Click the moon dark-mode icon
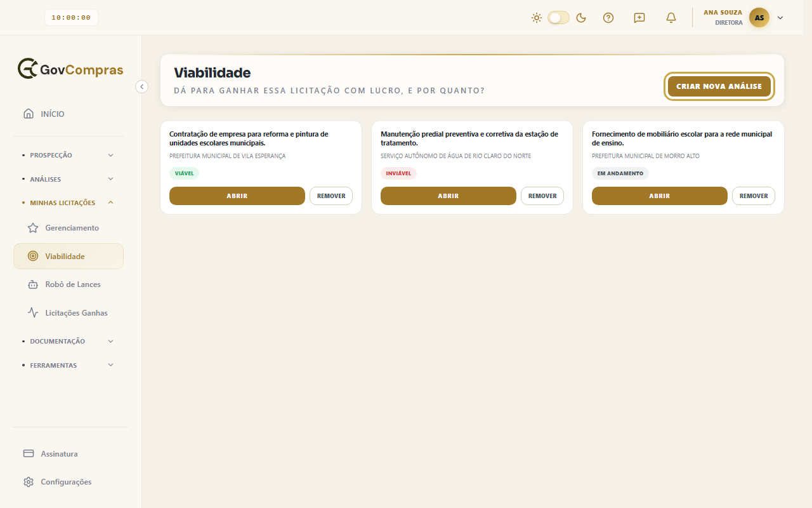 [581, 18]
